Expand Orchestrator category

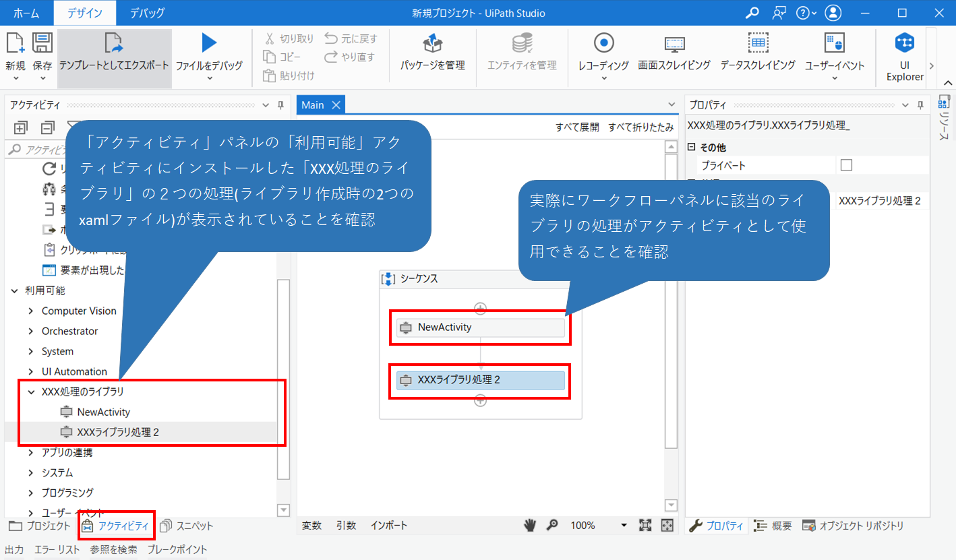point(31,331)
